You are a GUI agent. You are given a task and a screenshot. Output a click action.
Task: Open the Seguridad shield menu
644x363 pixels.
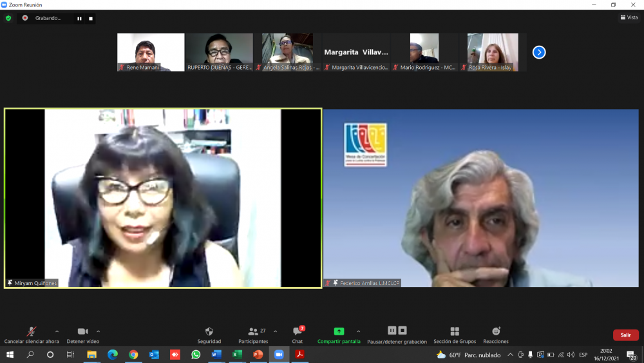[x=209, y=331]
